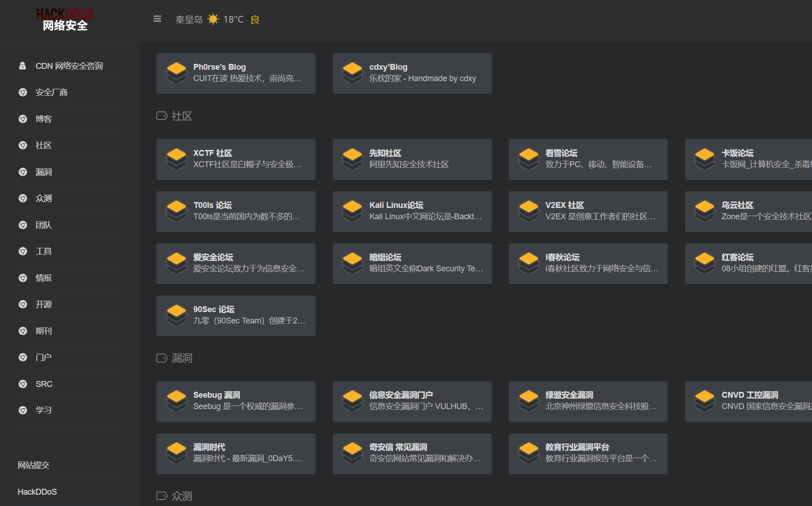Open the 信息安全漏洞门户 card
812x506 pixels.
[x=412, y=402]
